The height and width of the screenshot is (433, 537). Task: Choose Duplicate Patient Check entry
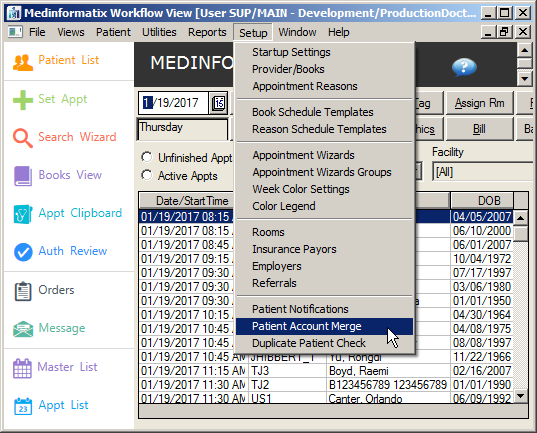point(324,343)
